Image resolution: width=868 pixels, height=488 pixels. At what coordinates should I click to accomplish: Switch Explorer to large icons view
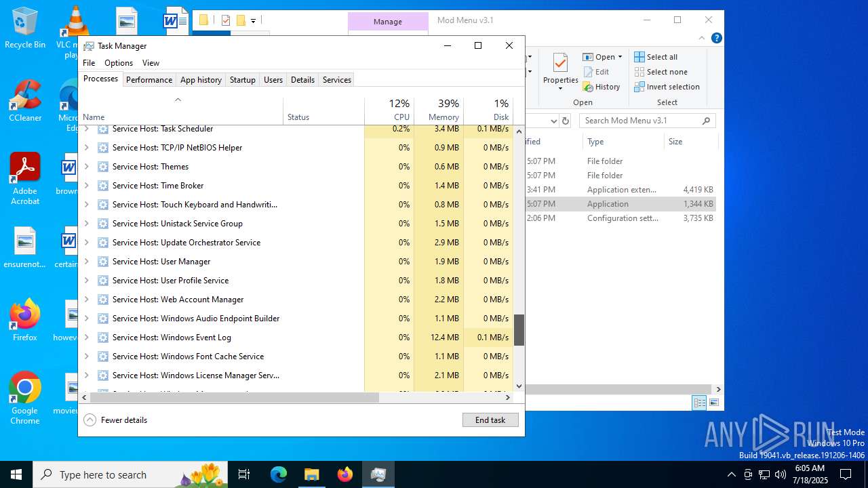click(713, 403)
